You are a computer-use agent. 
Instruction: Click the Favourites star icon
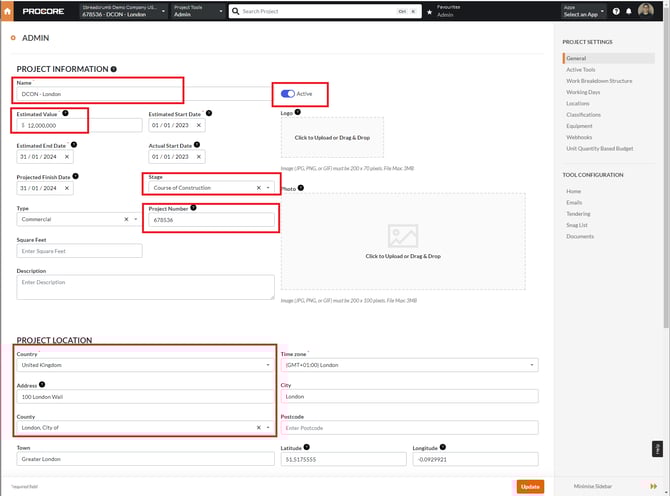(x=429, y=12)
